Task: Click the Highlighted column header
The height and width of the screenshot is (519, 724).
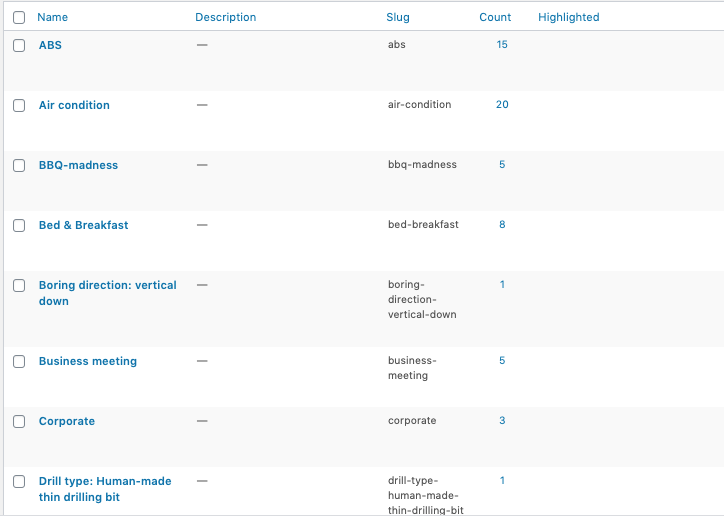Action: 568,17
